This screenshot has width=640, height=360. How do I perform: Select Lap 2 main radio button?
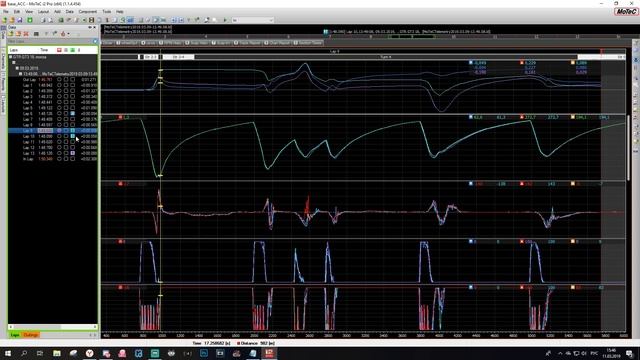pos(59,91)
